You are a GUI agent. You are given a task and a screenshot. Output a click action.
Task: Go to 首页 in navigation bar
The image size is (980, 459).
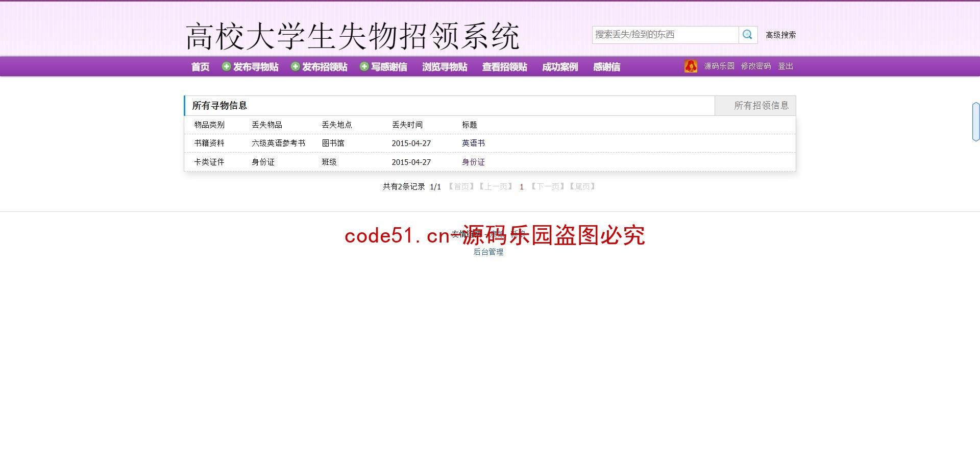pyautogui.click(x=200, y=67)
